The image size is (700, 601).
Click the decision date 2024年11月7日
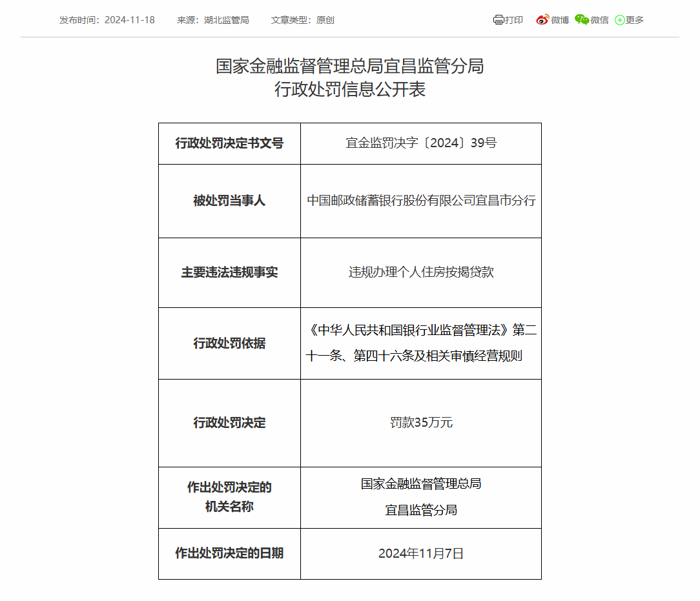[x=421, y=553]
